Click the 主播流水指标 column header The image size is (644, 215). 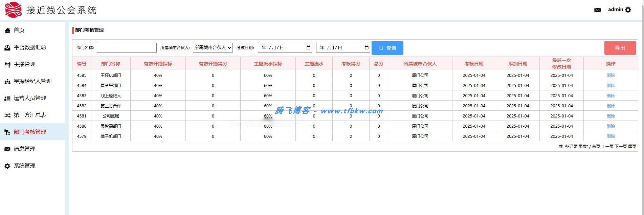pyautogui.click(x=268, y=64)
